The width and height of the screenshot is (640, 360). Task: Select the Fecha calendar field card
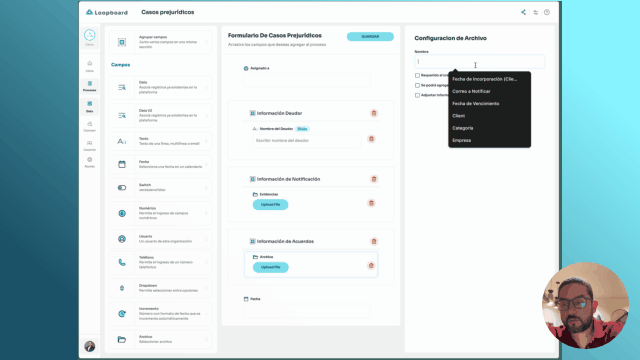coord(160,164)
